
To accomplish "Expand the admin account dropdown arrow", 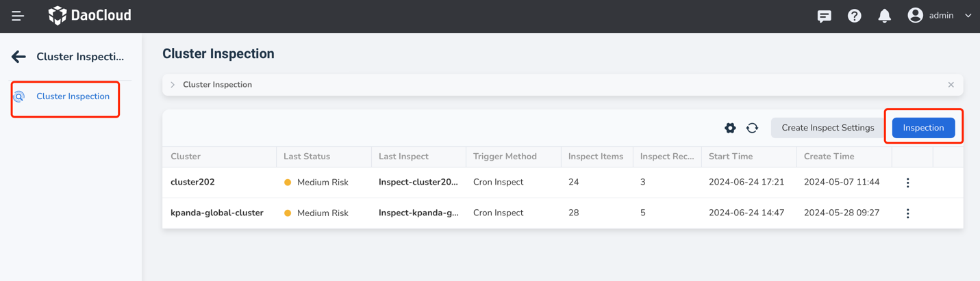I will (x=968, y=16).
